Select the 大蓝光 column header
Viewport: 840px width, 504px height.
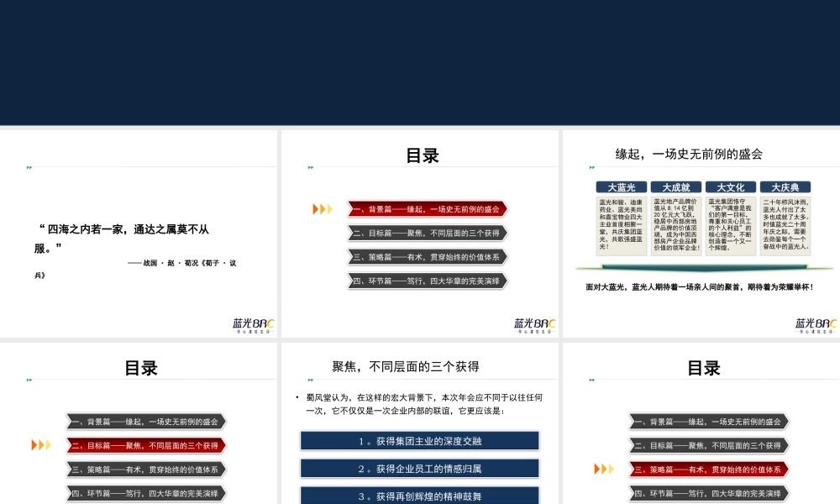click(622, 187)
